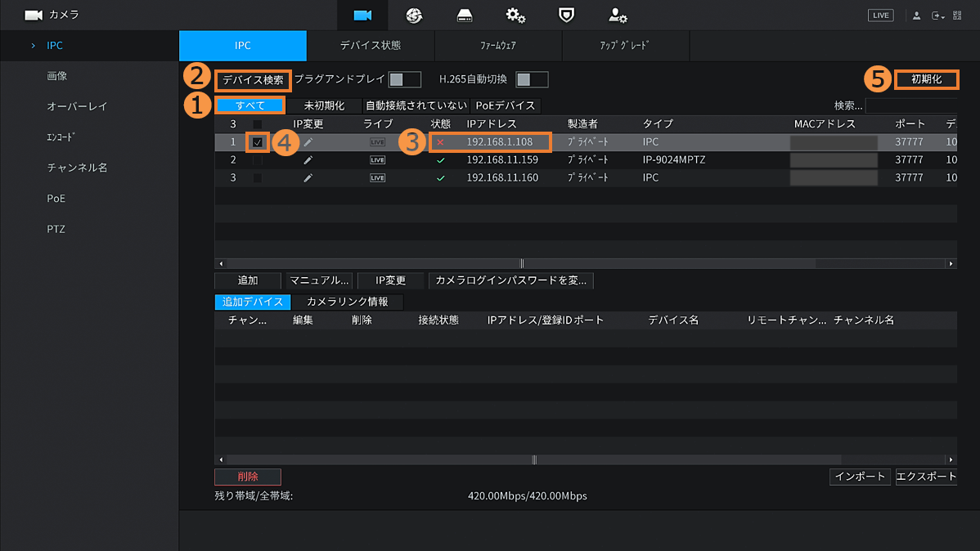Open the Account user-settings icon

pos(618,16)
